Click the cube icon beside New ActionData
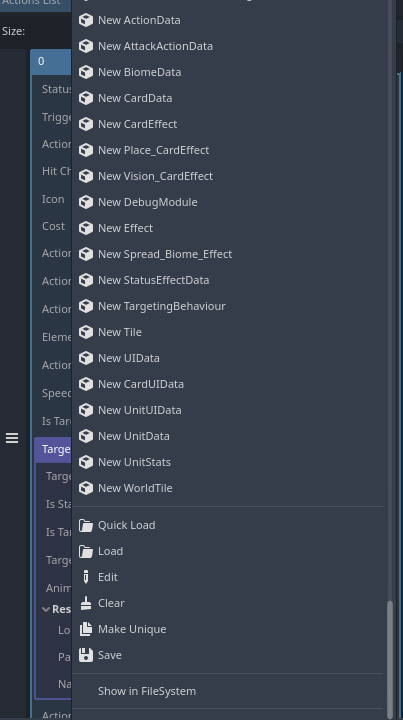 coord(86,20)
